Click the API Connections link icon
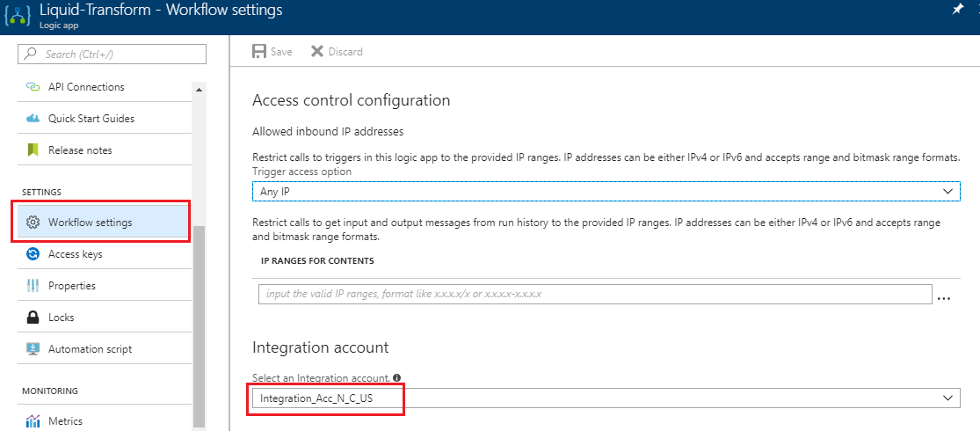The height and width of the screenshot is (431, 980). pos(33,87)
